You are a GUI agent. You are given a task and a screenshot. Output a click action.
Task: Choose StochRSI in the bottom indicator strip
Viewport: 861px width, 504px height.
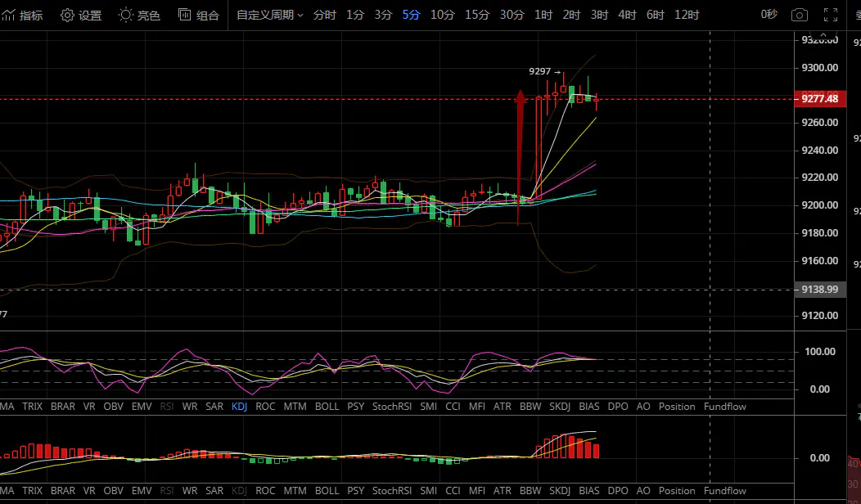[x=391, y=491]
